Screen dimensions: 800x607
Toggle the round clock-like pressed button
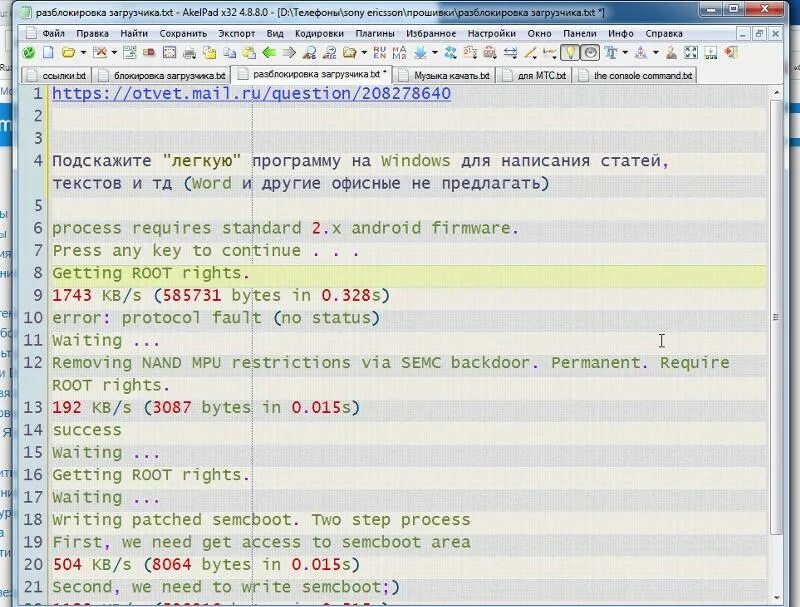(590, 53)
